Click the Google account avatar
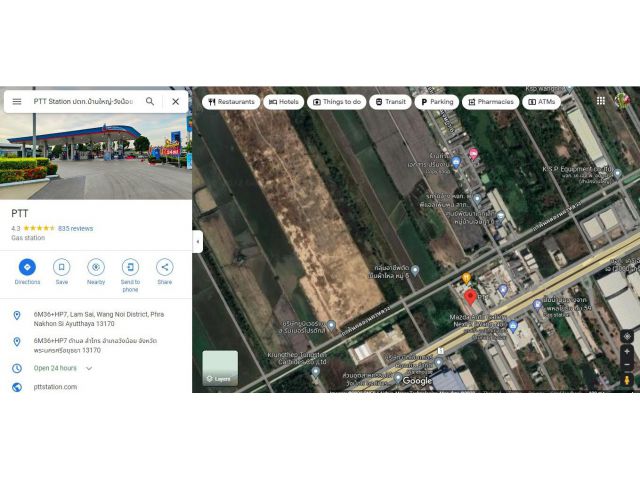The height and width of the screenshot is (480, 640). click(x=622, y=101)
